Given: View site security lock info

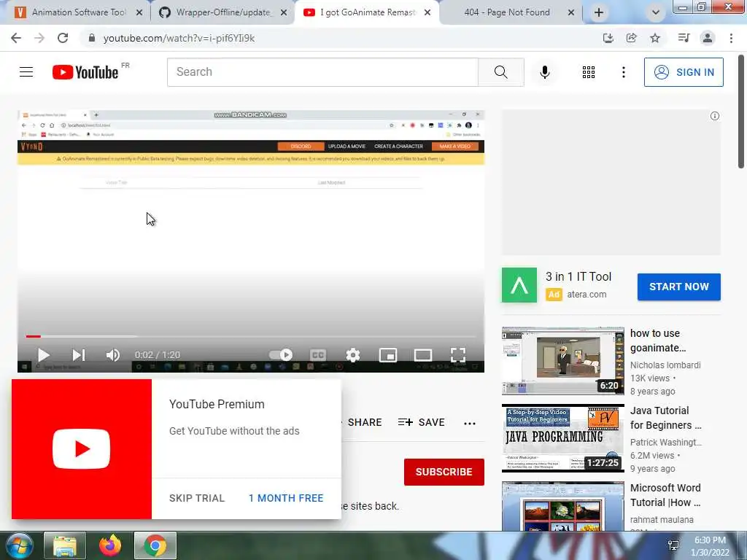Looking at the screenshot, I should coord(91,38).
